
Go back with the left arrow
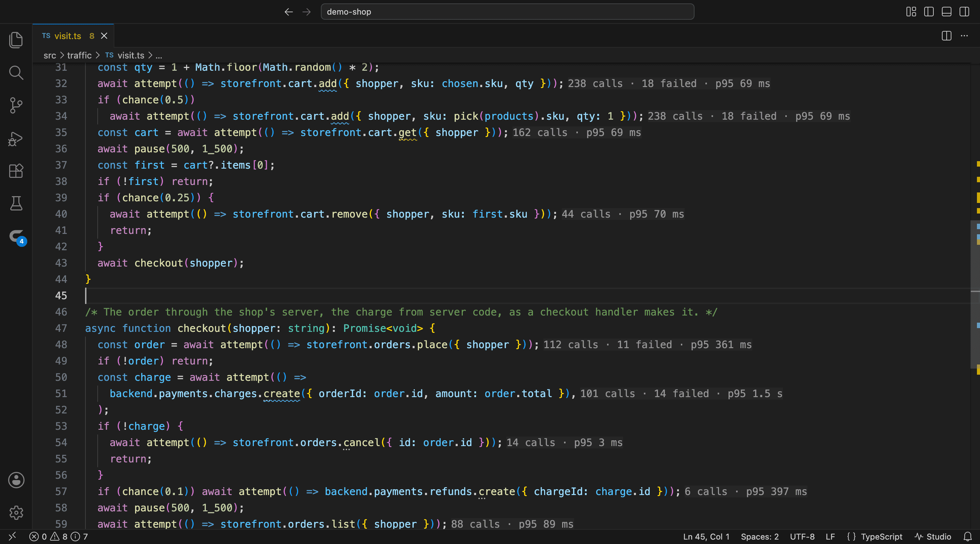(x=289, y=12)
